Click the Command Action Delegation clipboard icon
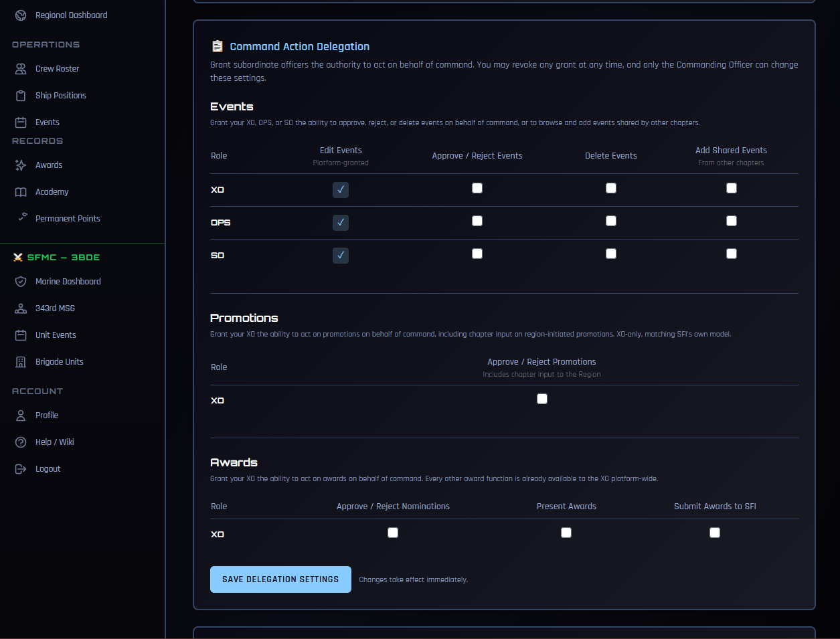Viewport: 840px width, 639px height. coord(218,46)
